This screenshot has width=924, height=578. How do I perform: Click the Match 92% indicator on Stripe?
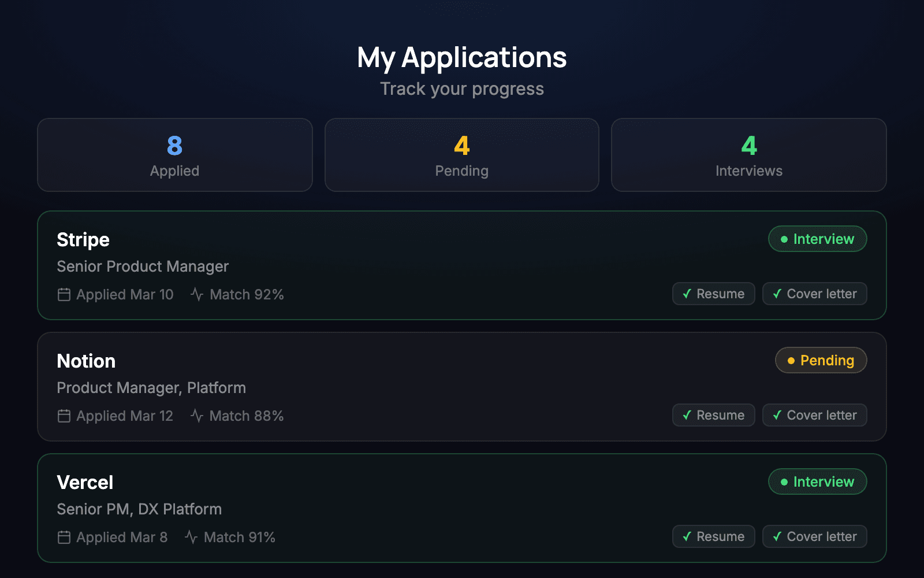coord(247,294)
